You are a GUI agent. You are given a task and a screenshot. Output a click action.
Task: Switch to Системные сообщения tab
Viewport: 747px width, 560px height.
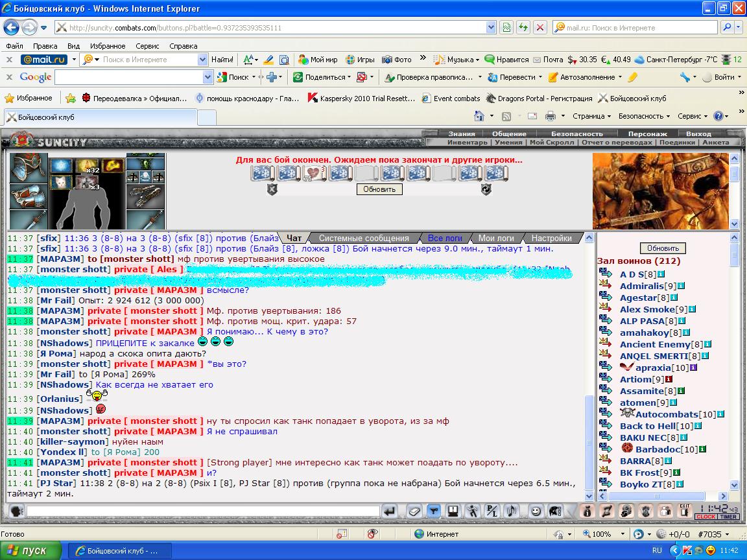click(x=364, y=238)
